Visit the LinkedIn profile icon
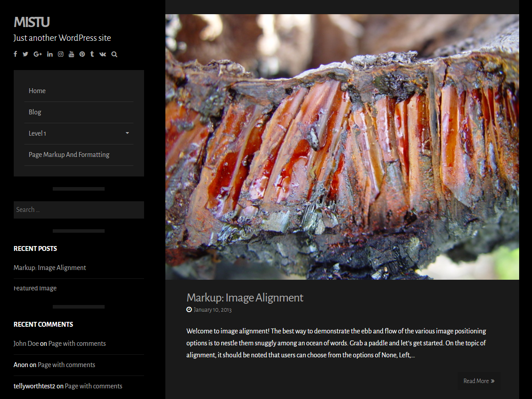 click(x=50, y=54)
